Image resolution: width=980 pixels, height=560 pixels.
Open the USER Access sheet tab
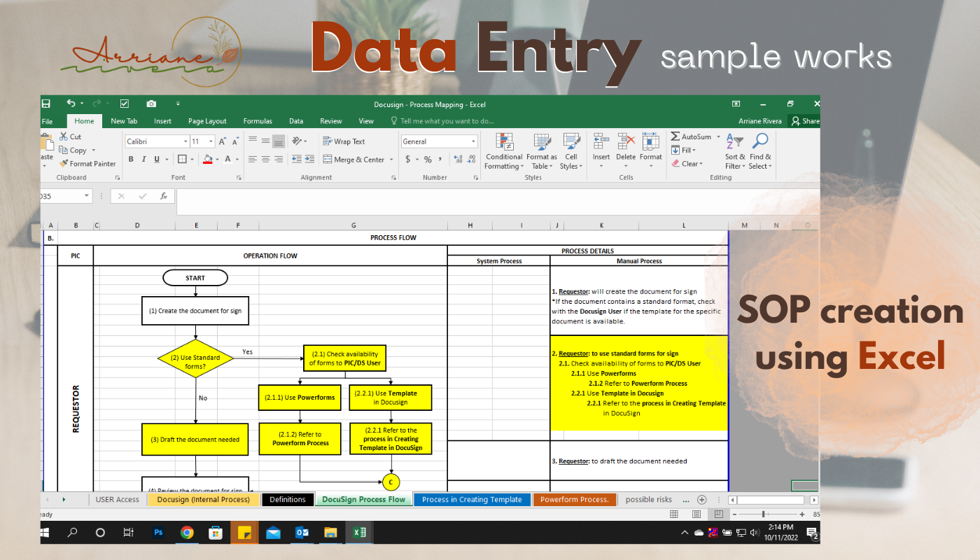[x=118, y=500]
